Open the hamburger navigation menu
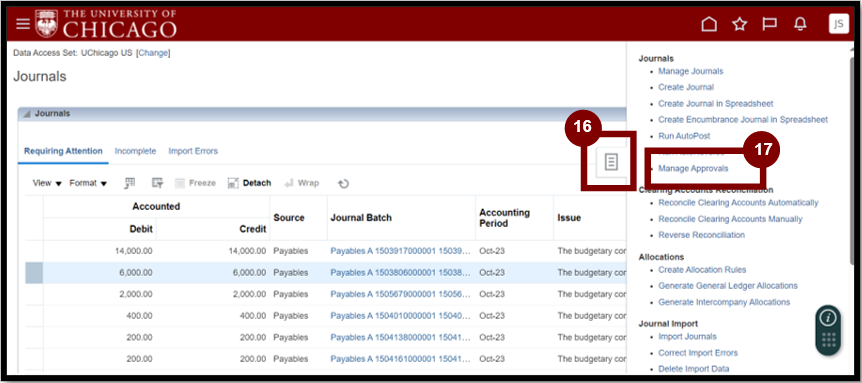The height and width of the screenshot is (383, 862). (23, 24)
